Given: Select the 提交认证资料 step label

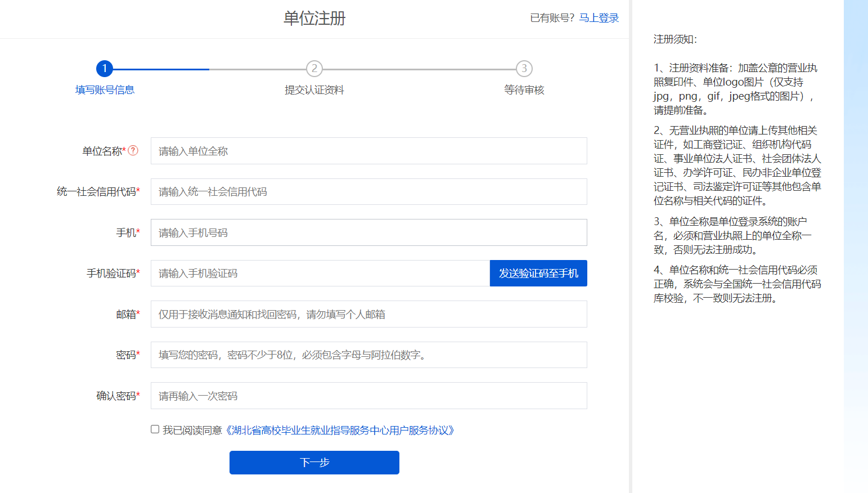Looking at the screenshot, I should 314,90.
